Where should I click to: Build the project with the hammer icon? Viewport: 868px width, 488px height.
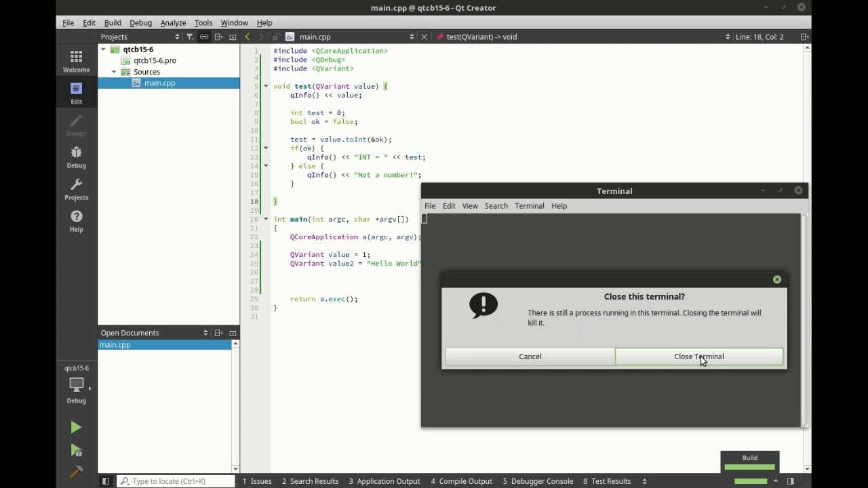tap(76, 471)
